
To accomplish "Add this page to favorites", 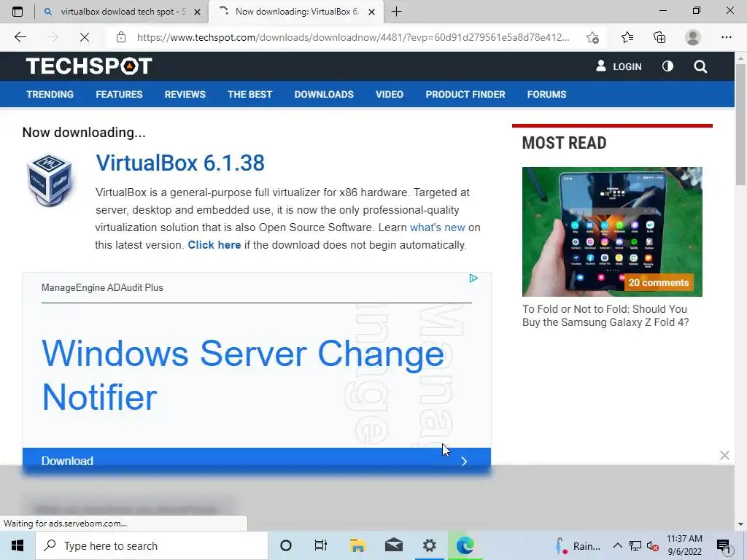I will 592,38.
